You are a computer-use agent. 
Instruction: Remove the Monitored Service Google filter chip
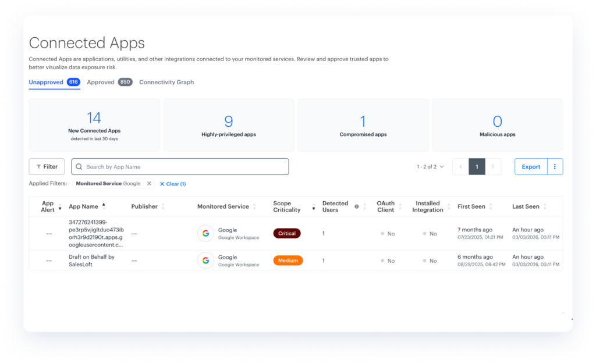point(149,184)
